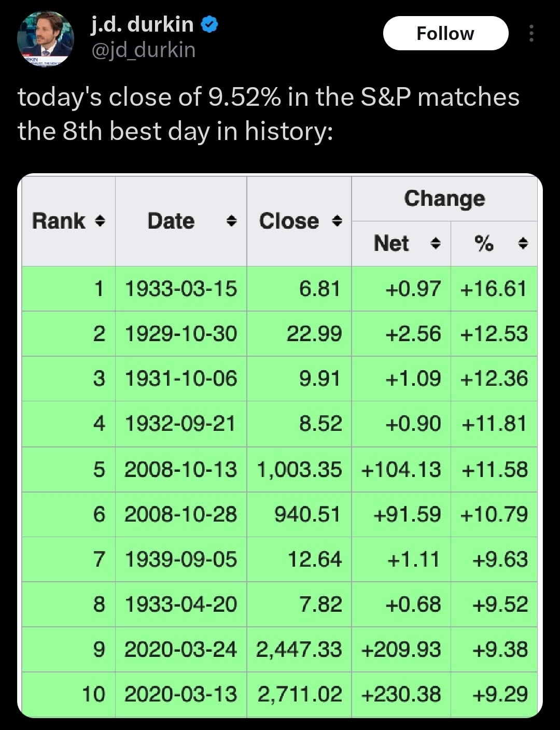The image size is (560, 730).
Task: Follow j.d. durkin
Action: click(445, 34)
